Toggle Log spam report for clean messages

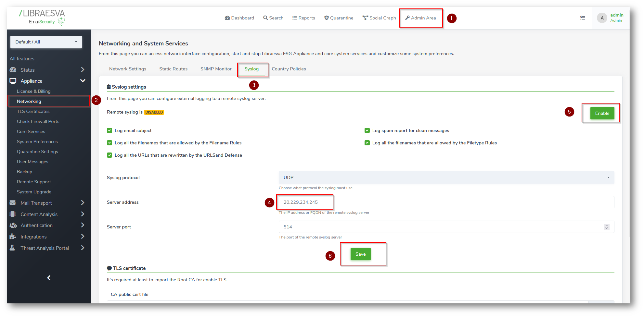(367, 130)
